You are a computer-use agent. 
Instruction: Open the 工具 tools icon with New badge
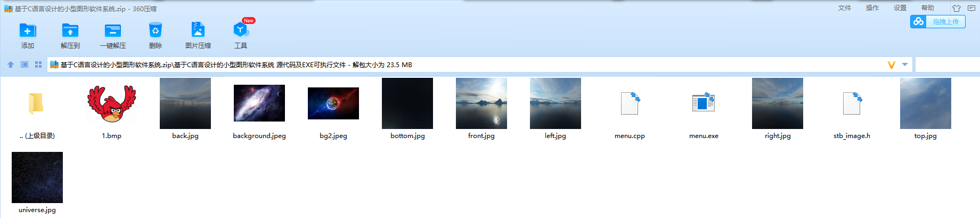coord(241,29)
